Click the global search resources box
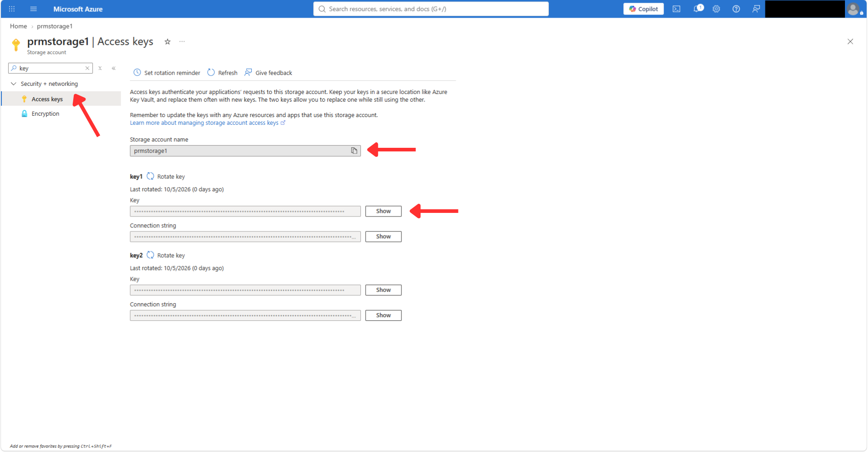The image size is (868, 452). point(431,9)
